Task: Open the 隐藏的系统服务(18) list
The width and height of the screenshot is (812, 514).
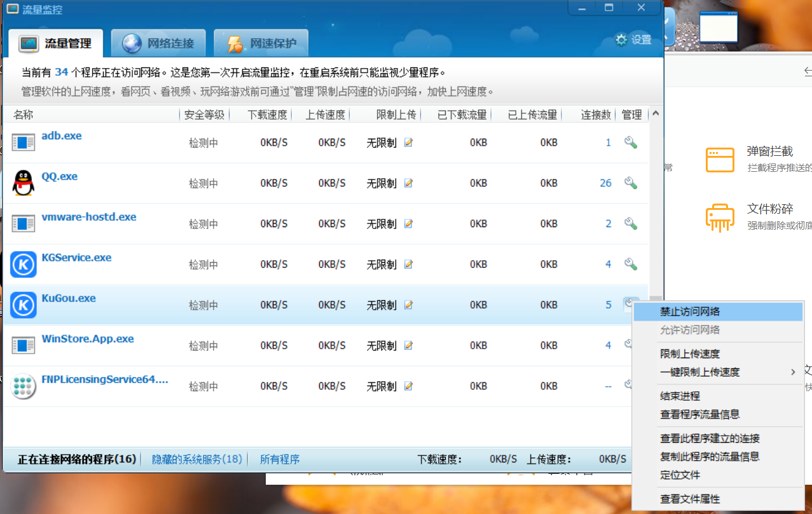Action: (x=197, y=459)
